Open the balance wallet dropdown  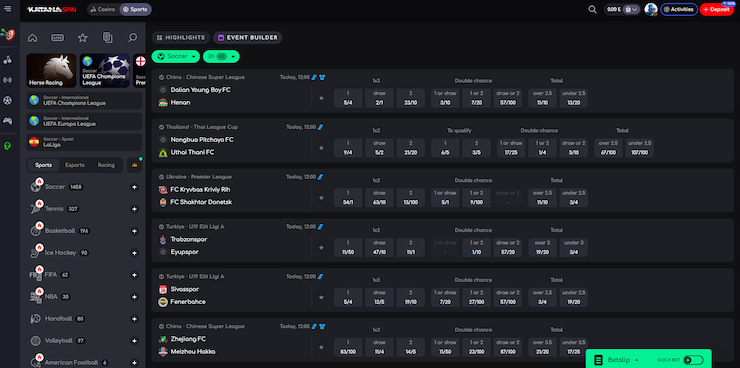(631, 9)
